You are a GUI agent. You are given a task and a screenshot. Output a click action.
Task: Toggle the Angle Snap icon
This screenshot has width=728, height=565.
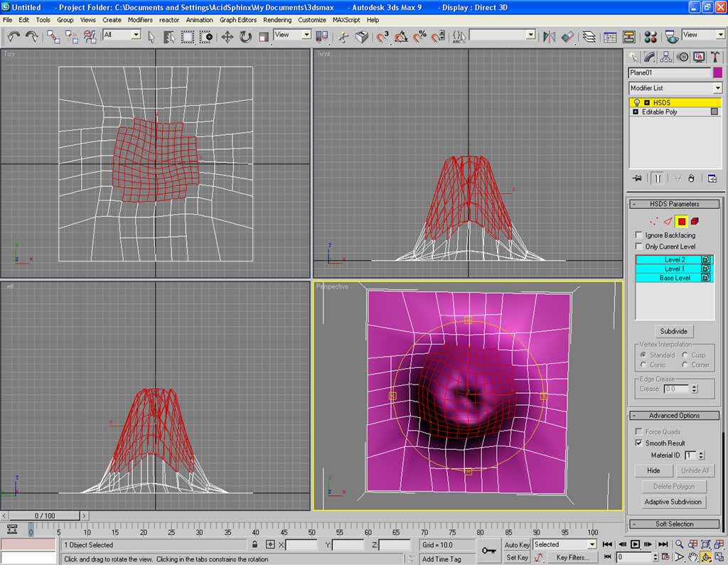pyautogui.click(x=402, y=36)
